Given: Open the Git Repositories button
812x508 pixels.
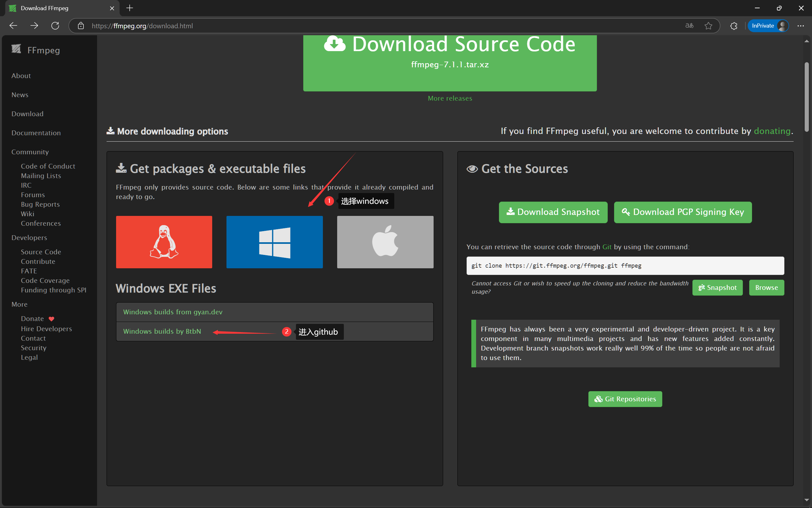Looking at the screenshot, I should [x=625, y=399].
